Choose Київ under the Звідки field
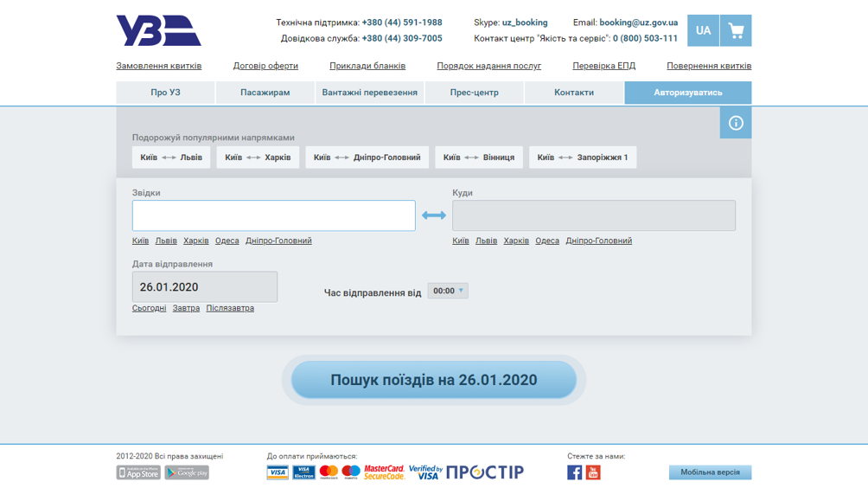The width and height of the screenshot is (868, 488). [141, 241]
